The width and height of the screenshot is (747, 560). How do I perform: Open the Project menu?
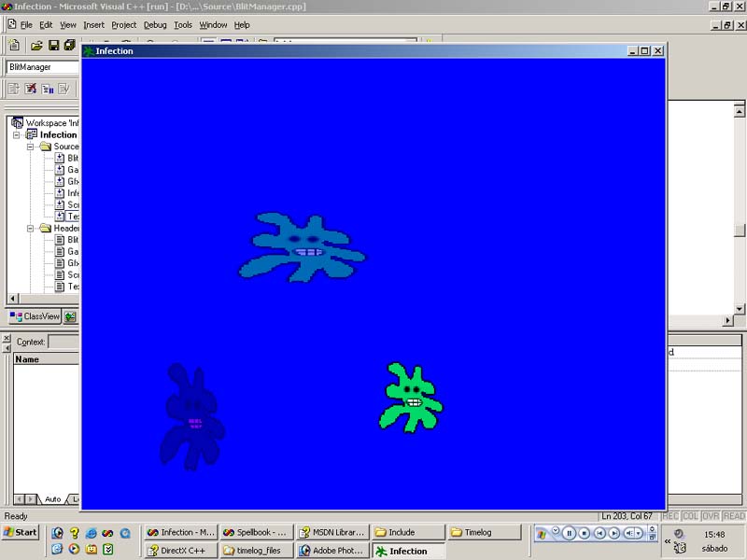click(x=124, y=25)
